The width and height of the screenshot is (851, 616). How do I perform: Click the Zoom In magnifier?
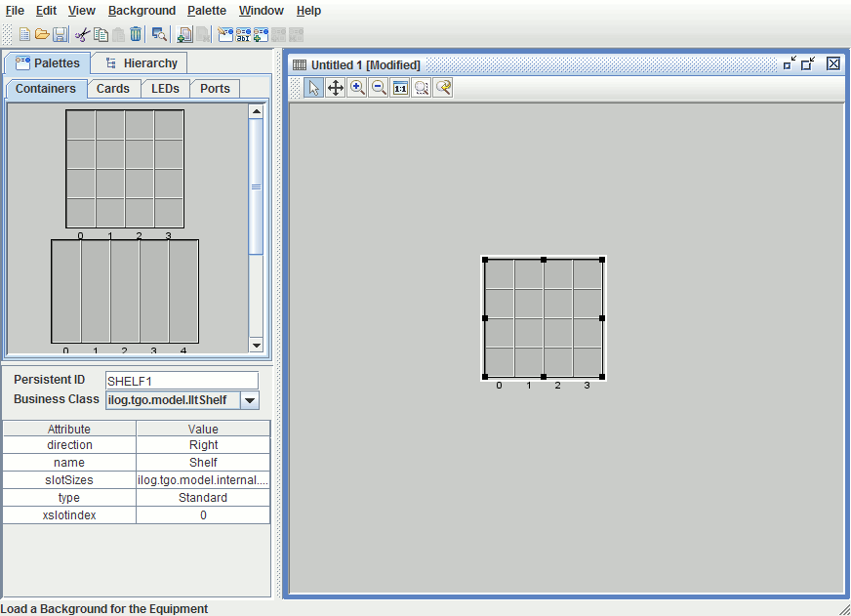click(x=357, y=88)
